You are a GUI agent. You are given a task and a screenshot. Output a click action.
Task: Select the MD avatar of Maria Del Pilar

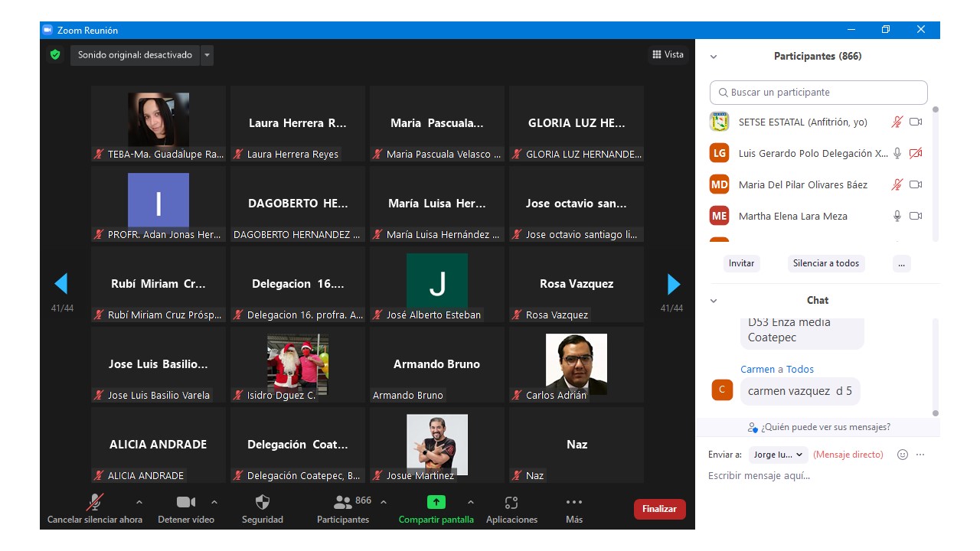[719, 184]
